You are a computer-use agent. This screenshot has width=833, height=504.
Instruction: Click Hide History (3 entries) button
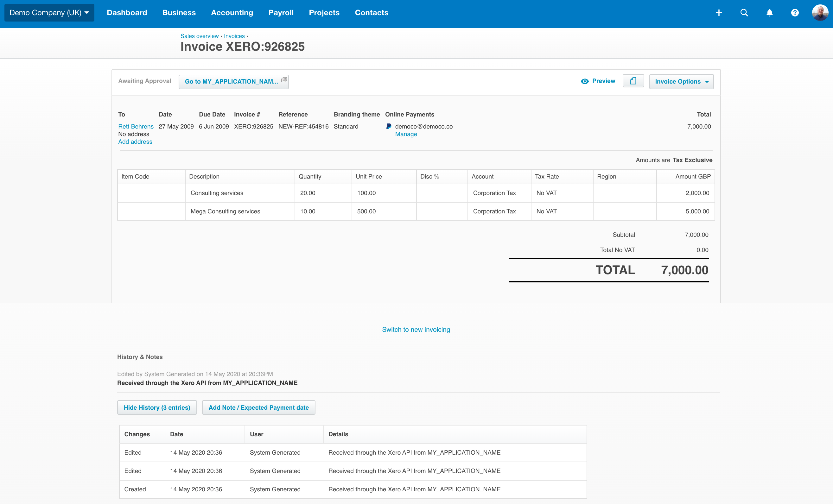click(157, 407)
